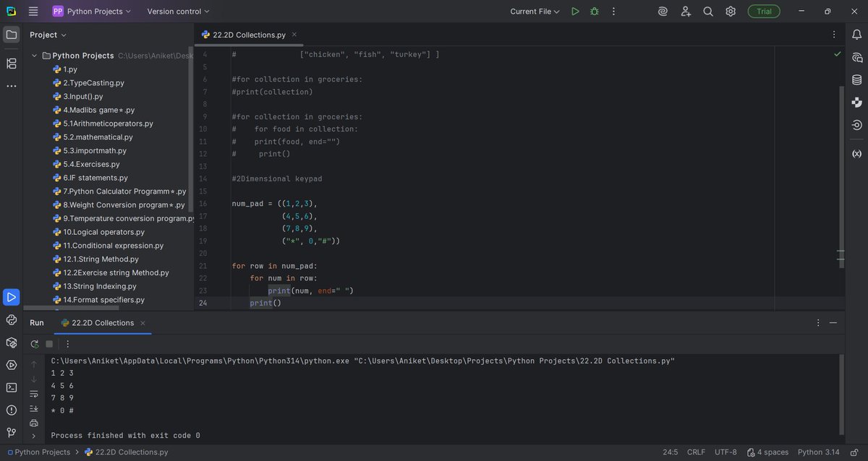Close 22.2D Collections Run panel tab
868x461 pixels.
coord(142,323)
